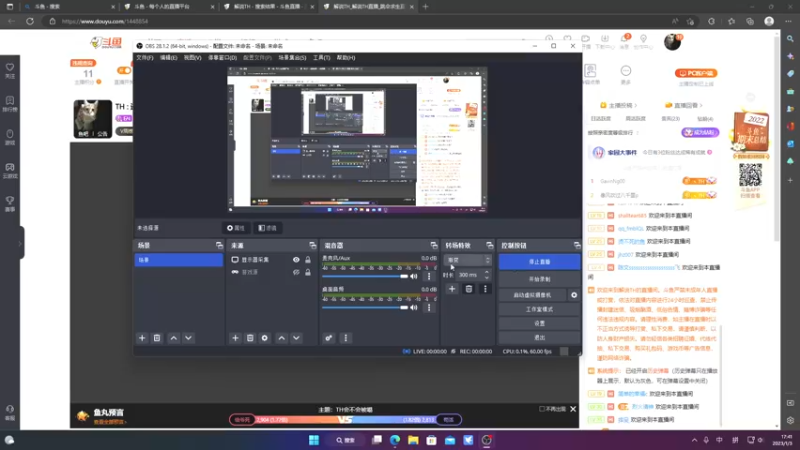Open the 视图(V) menu in OBS
The width and height of the screenshot is (800, 450).
click(x=192, y=58)
